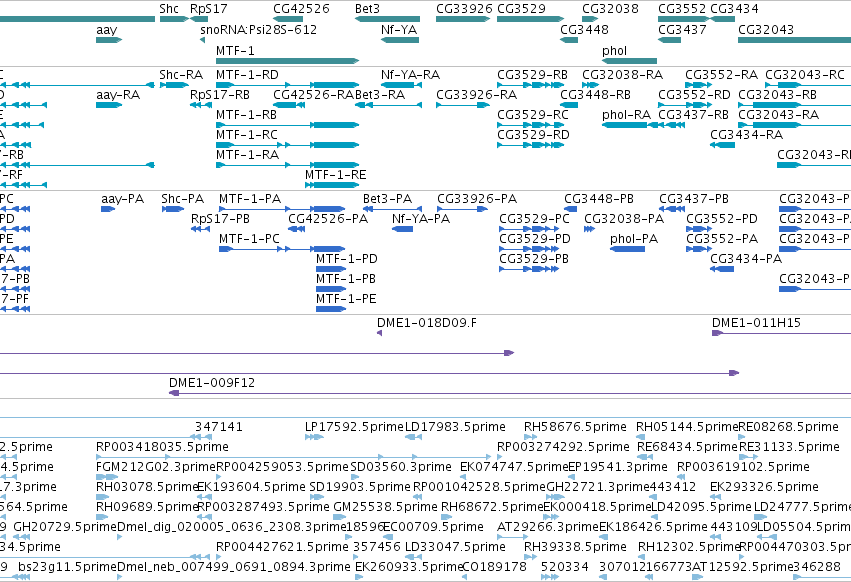Click the aay gene feature
This screenshot has height=582, width=851.
[x=109, y=40]
